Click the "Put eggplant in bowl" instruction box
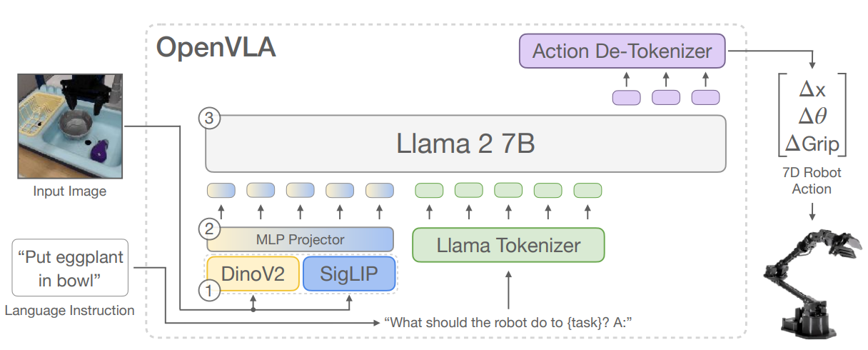 point(70,268)
